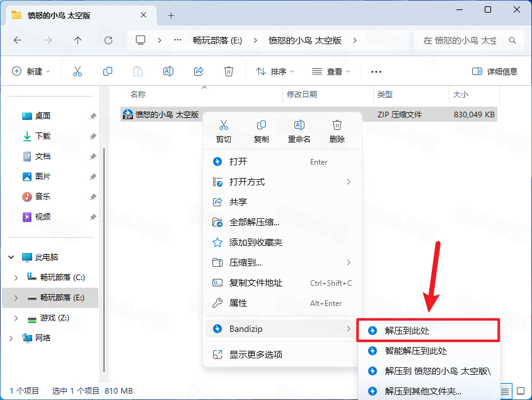Choose 解压到此处 in Bandizip submenu
The width and height of the screenshot is (532, 400).
click(428, 331)
